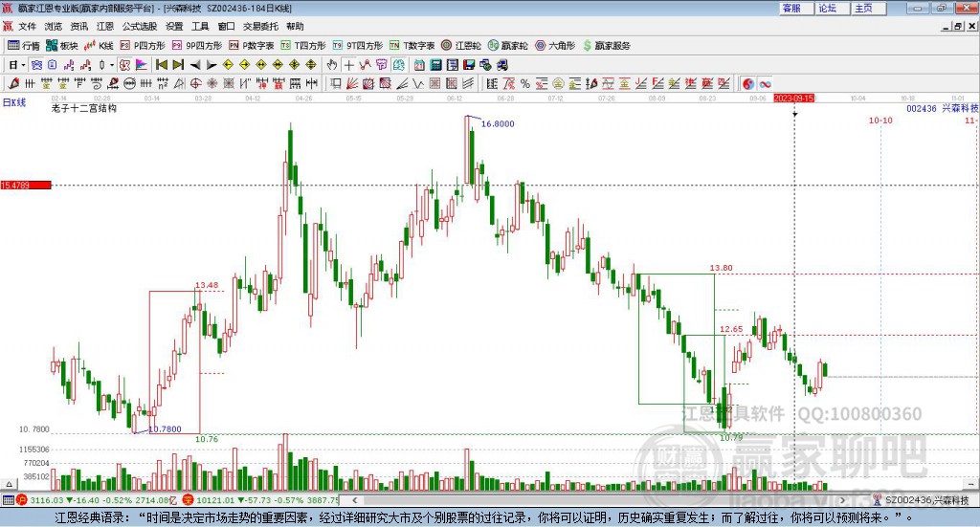Open the 浏览 menu

pos(54,26)
